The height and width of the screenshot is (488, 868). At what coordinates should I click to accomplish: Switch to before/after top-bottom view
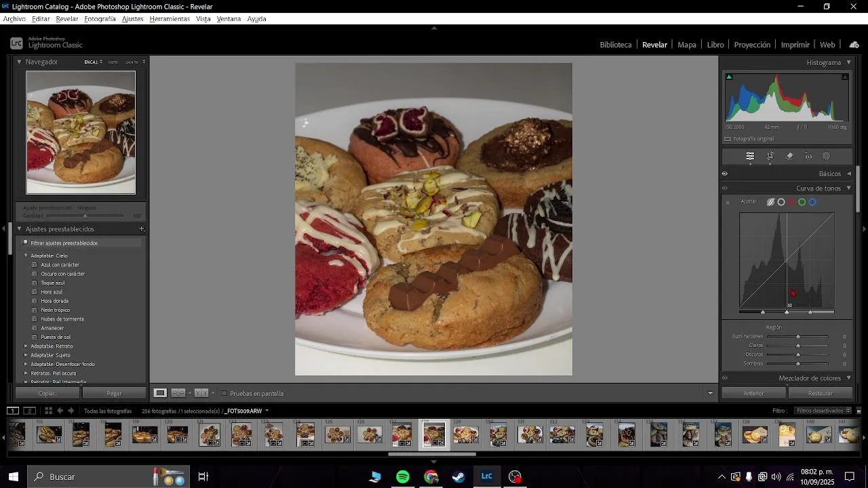(x=201, y=393)
